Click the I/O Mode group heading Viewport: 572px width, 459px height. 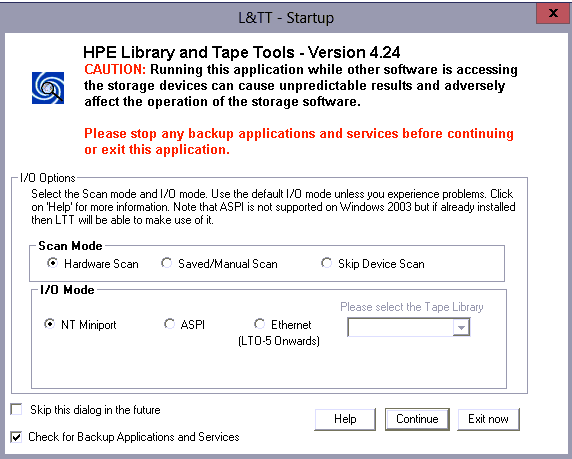67,290
